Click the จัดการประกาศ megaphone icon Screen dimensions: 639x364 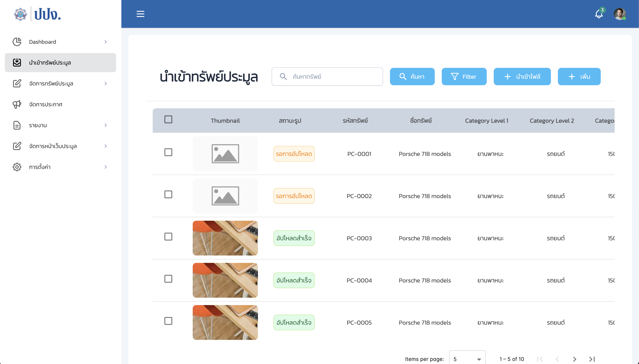(x=17, y=104)
